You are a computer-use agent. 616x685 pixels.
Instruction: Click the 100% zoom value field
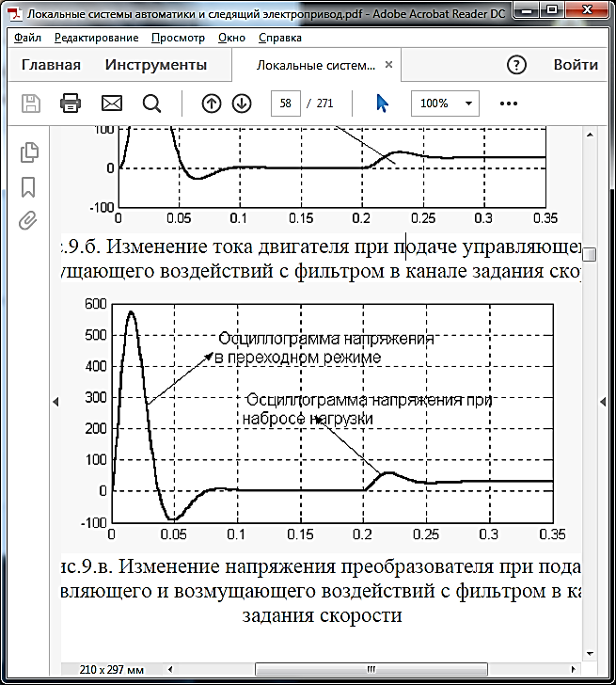click(x=434, y=104)
